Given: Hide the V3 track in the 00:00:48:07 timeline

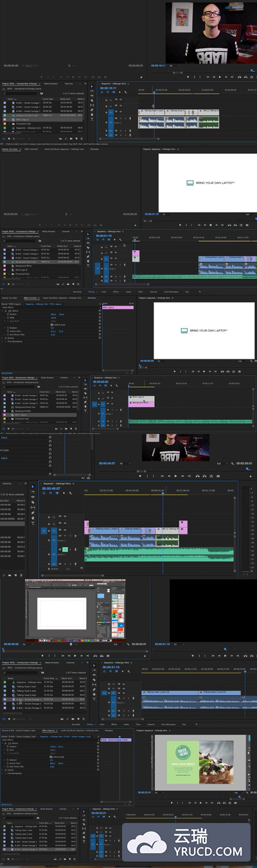Looking at the screenshot, I should pyautogui.click(x=65, y=516).
